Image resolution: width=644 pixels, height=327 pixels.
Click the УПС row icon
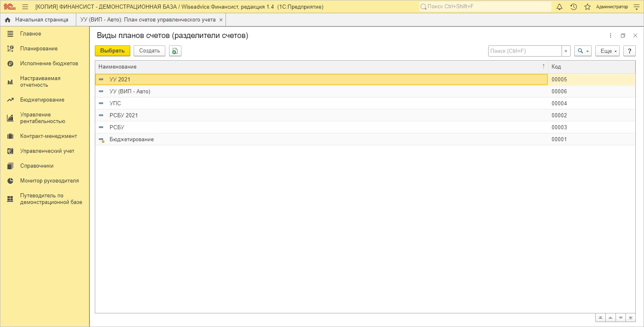[x=101, y=103]
